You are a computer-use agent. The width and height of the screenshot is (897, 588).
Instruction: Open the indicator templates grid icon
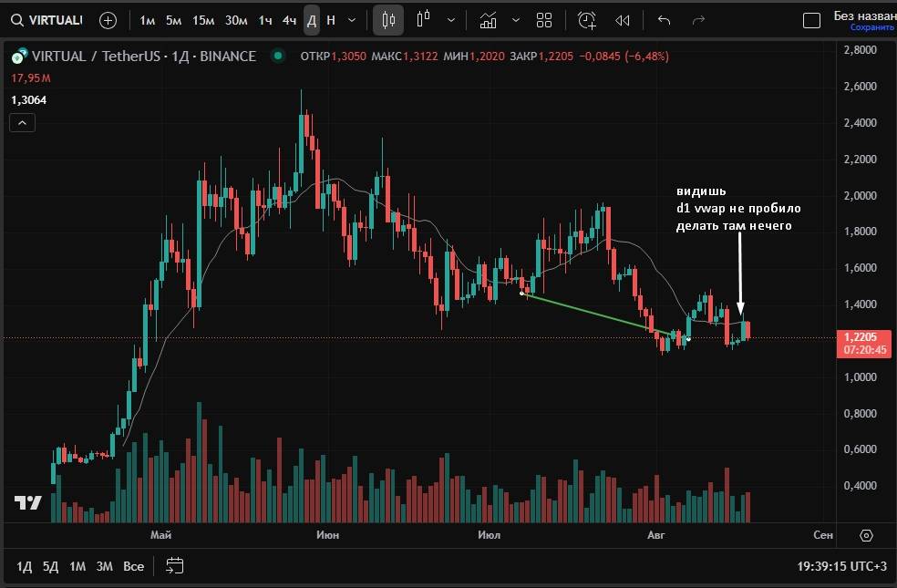544,20
